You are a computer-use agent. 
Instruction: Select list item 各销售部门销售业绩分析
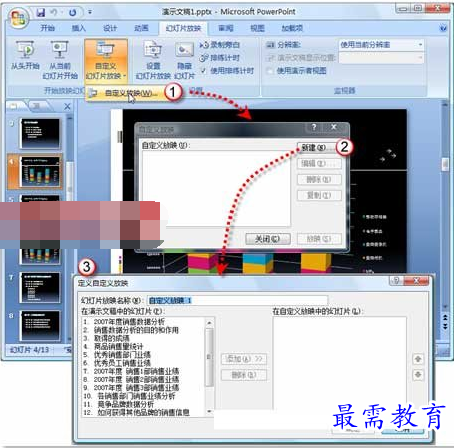(x=136, y=396)
